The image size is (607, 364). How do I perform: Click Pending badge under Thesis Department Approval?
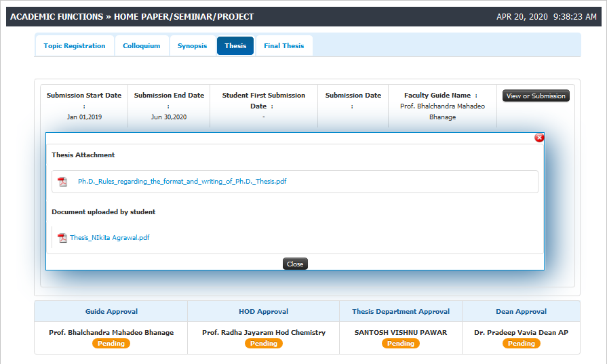401,343
